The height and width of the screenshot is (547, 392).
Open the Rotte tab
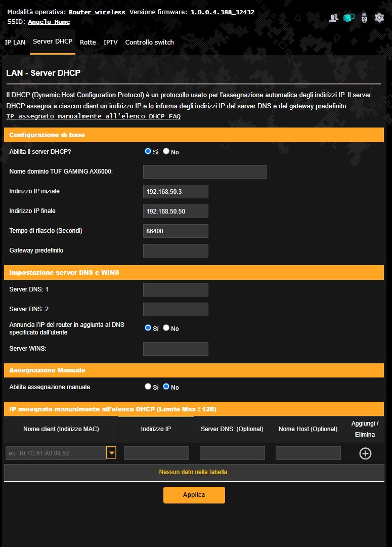click(88, 42)
